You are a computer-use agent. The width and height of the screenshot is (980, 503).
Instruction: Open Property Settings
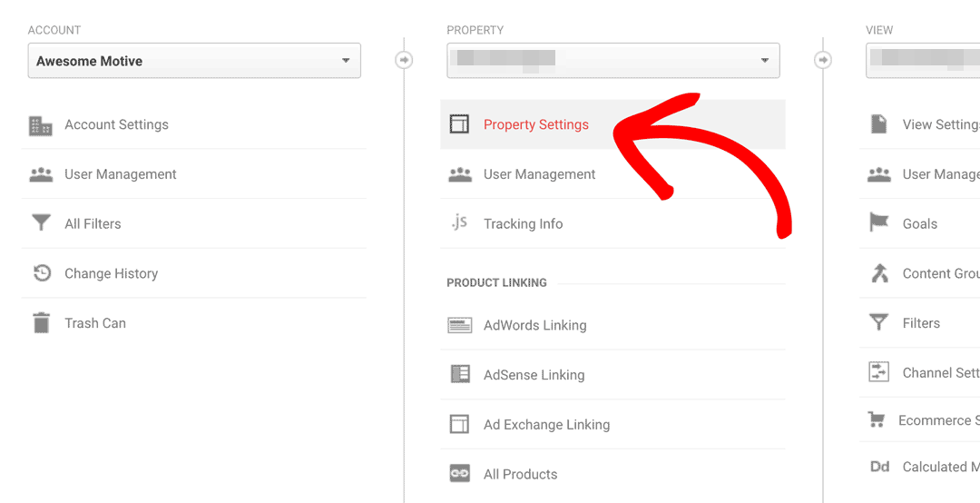[x=535, y=125]
